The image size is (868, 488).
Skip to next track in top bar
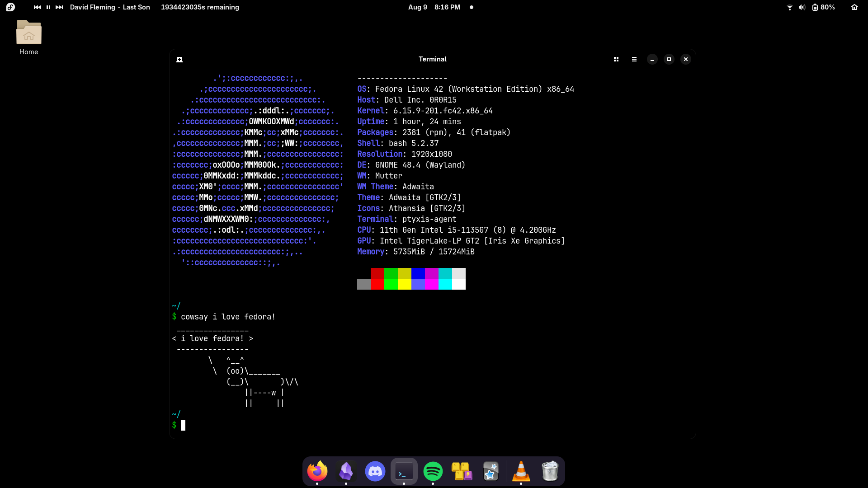pyautogui.click(x=59, y=7)
